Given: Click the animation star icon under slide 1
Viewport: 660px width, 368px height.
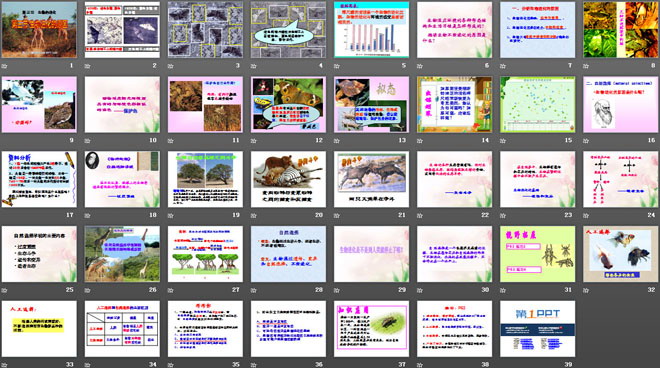Looking at the screenshot, I should [x=5, y=66].
